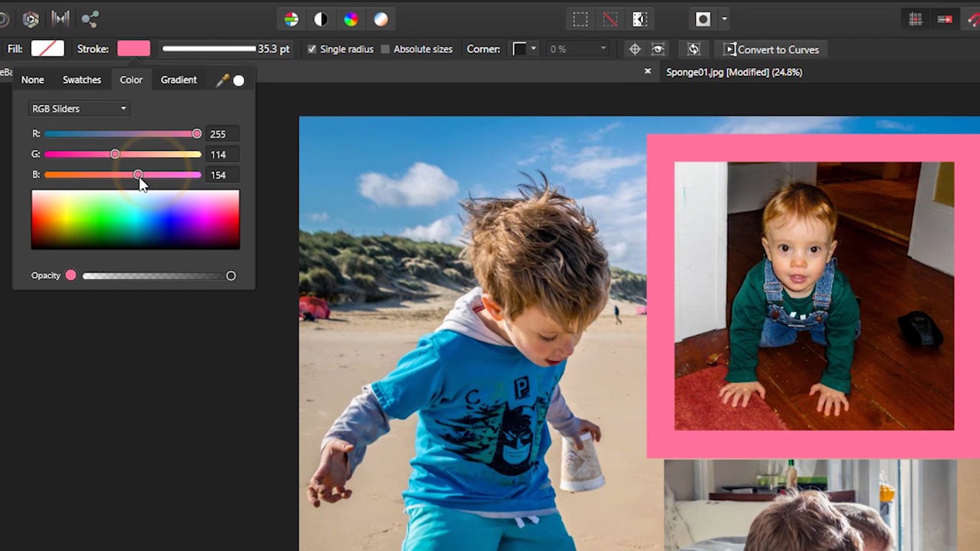Close the document tab with X
Screen dimensions: 980x551
tap(648, 71)
